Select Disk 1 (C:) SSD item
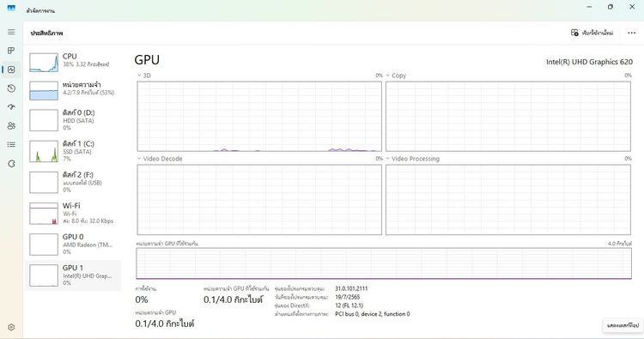 (73, 151)
